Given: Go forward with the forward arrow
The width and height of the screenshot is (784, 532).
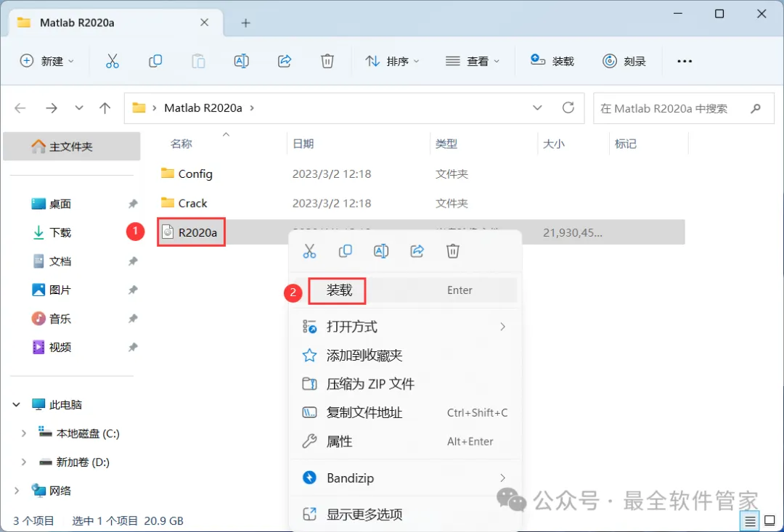Looking at the screenshot, I should pos(51,108).
